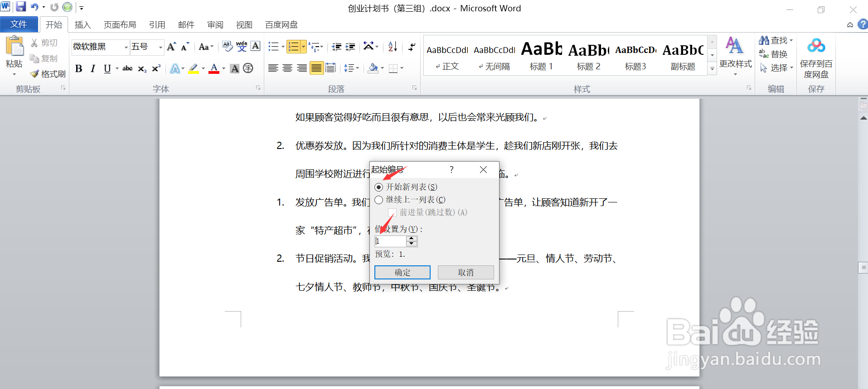Apply subscript formatting
The image size is (868, 389).
[142, 68]
